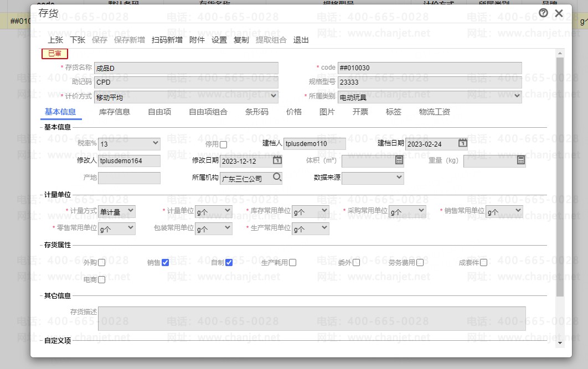Enable the 生产耗用 checkbox
Viewport: 588px width, 369px height.
(x=292, y=263)
